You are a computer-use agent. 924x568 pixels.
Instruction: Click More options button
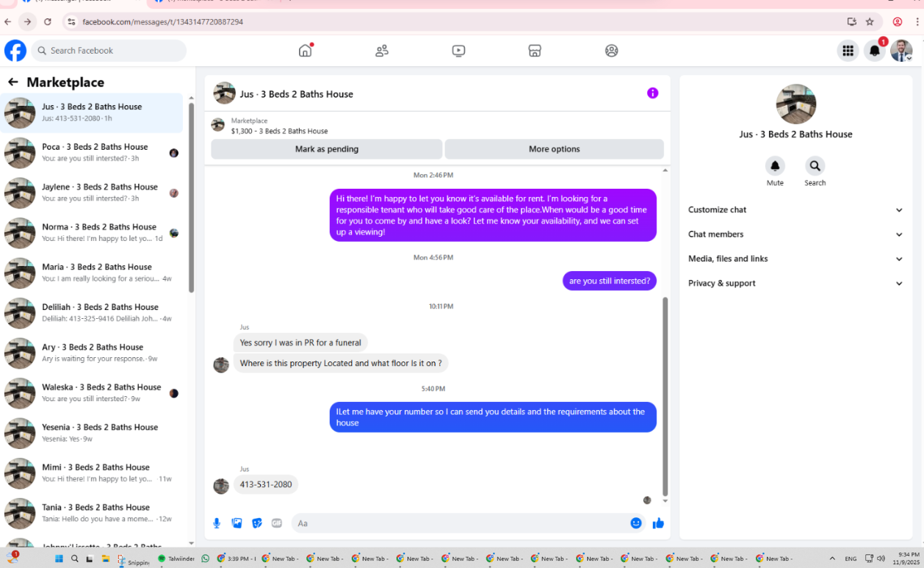555,149
